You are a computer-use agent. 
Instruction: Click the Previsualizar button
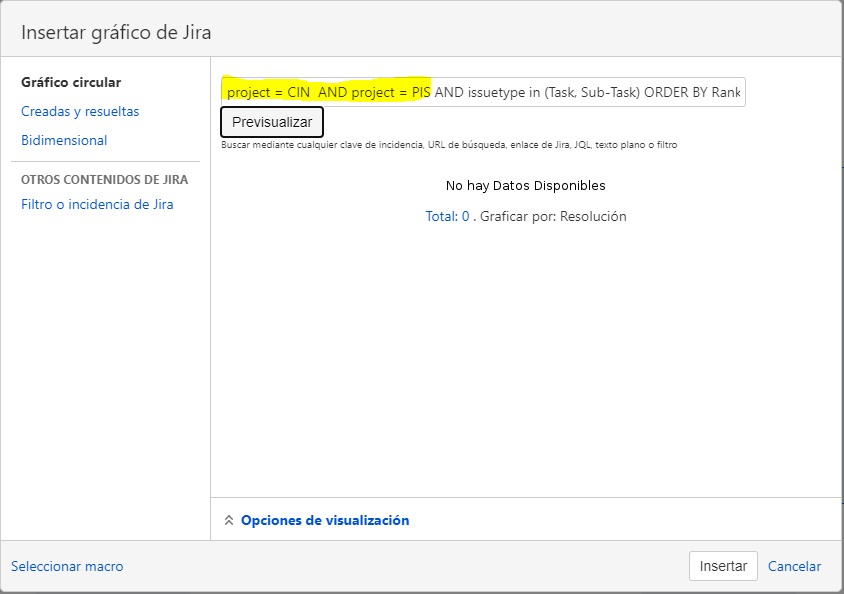coord(272,122)
